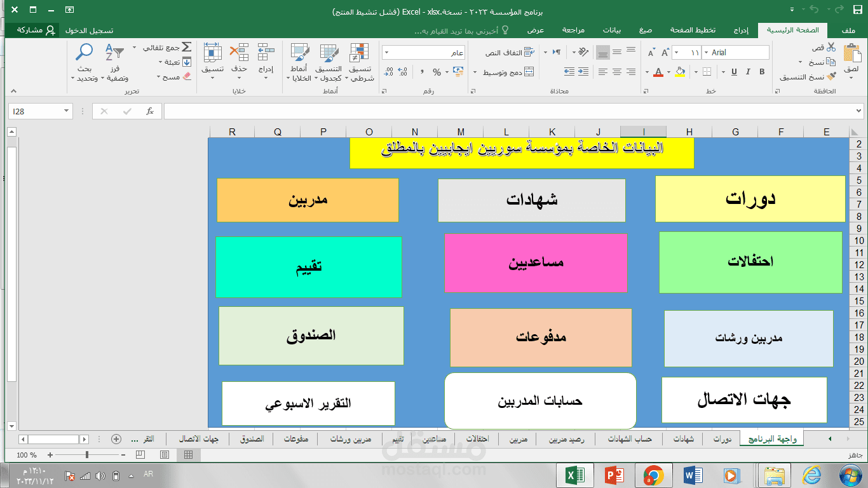The width and height of the screenshot is (868, 488).
Task: Click Merge and Center (دمج وتوسيط)
Action: tap(508, 72)
